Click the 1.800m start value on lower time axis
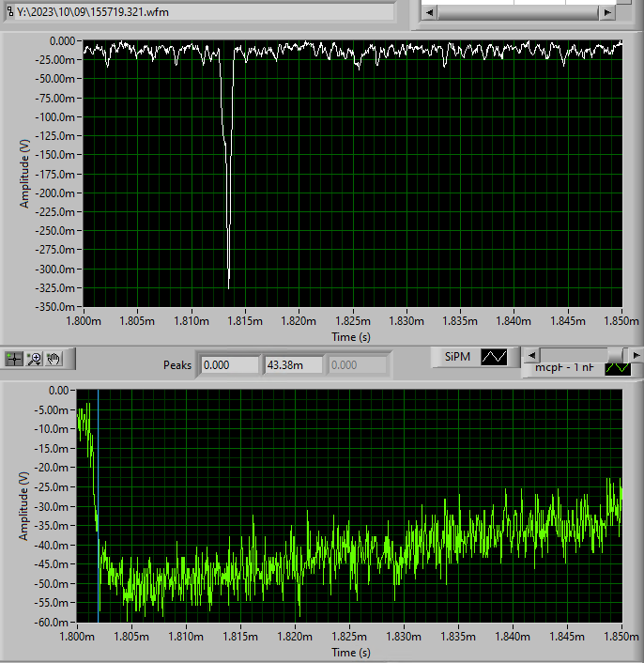This screenshot has height=663, width=644. pos(77,637)
